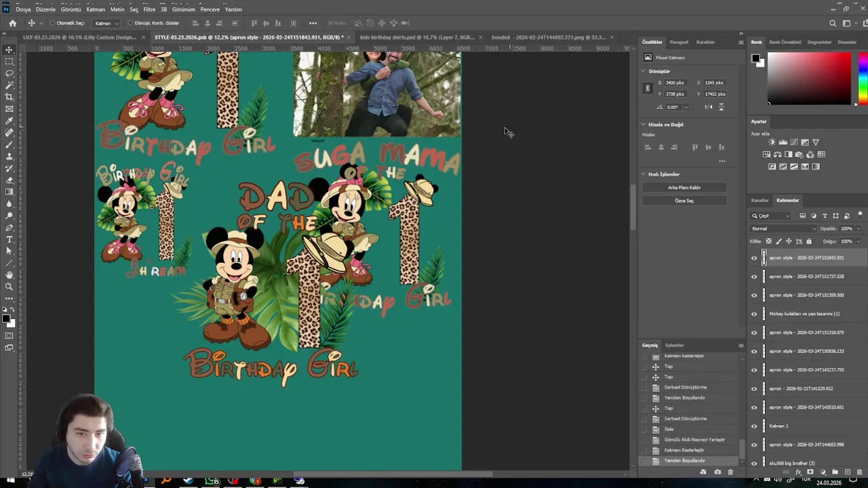868x488 pixels.
Task: Lock all for the selected layer
Action: pos(809,241)
